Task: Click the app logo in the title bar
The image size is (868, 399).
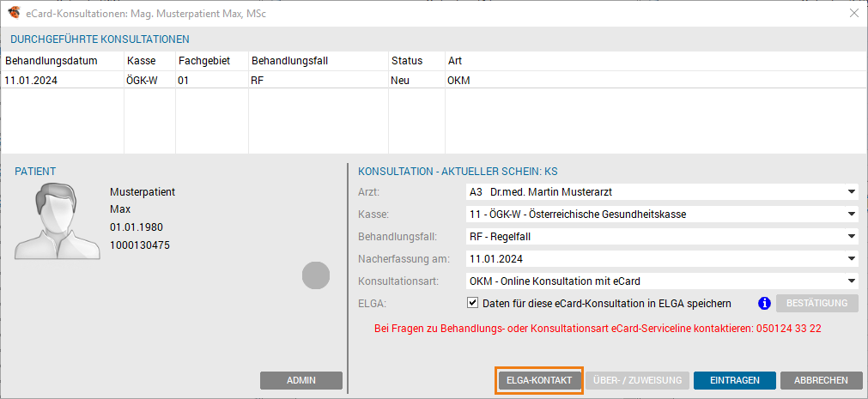Action: click(x=13, y=13)
